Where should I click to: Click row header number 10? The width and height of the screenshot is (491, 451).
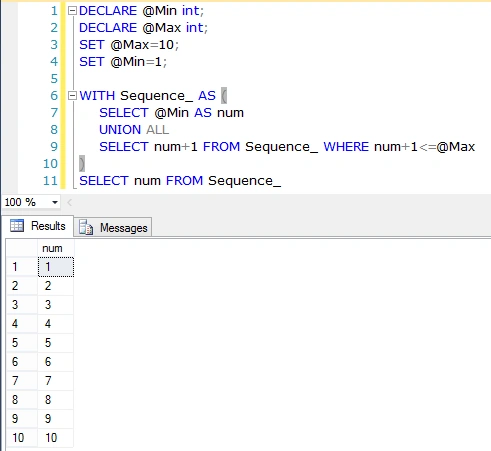pyautogui.click(x=22, y=438)
